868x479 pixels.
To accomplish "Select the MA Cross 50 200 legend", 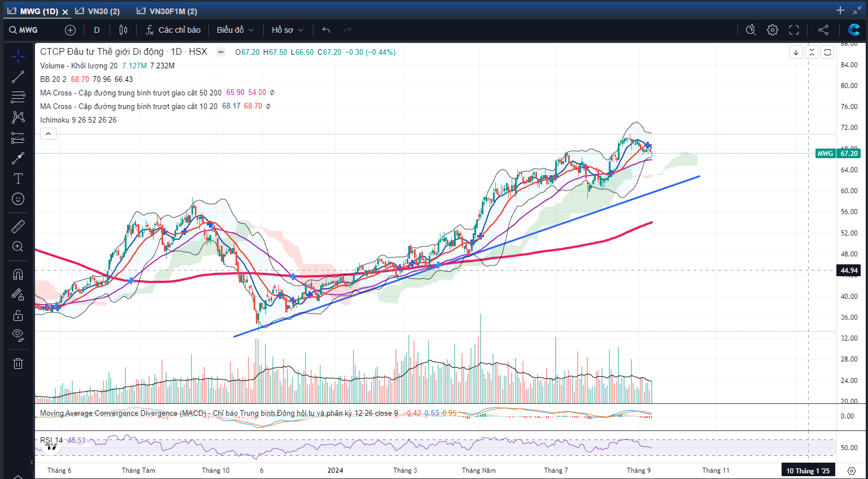I will tap(130, 93).
